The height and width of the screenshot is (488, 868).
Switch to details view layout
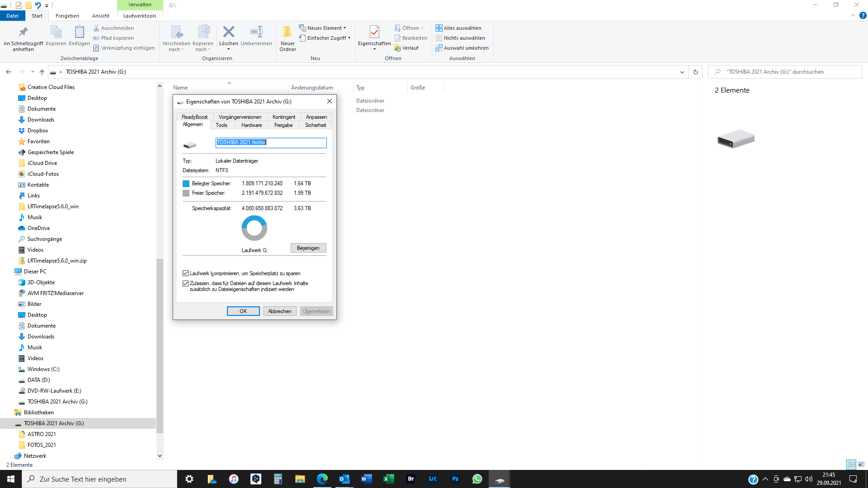click(851, 465)
